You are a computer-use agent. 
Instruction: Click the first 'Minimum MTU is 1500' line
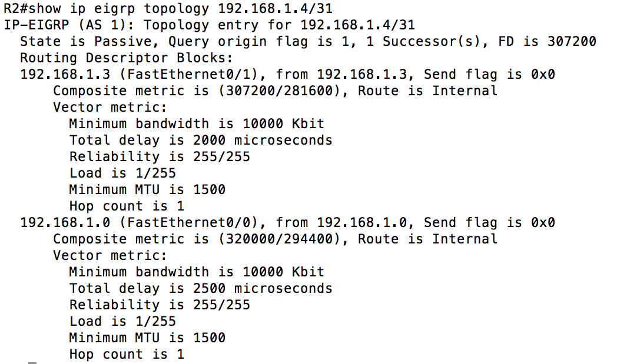[147, 189]
